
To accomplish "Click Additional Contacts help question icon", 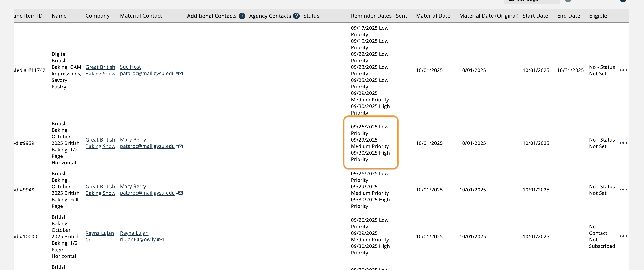I will click(x=242, y=16).
